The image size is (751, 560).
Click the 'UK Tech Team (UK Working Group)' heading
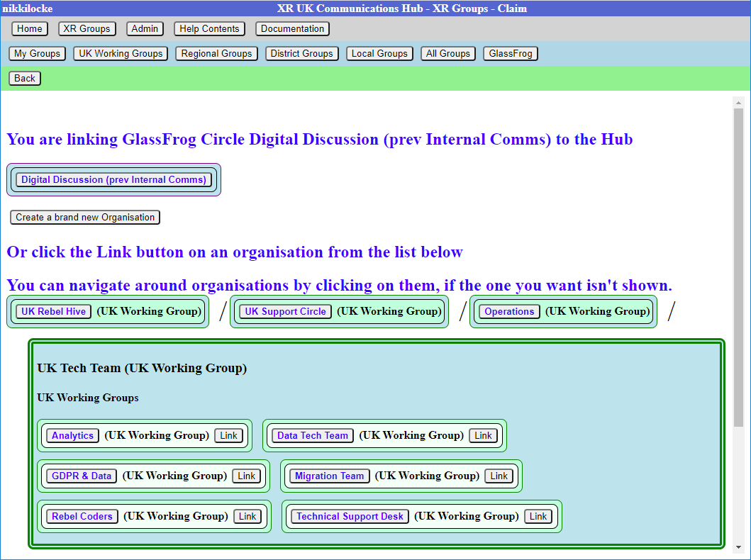142,368
